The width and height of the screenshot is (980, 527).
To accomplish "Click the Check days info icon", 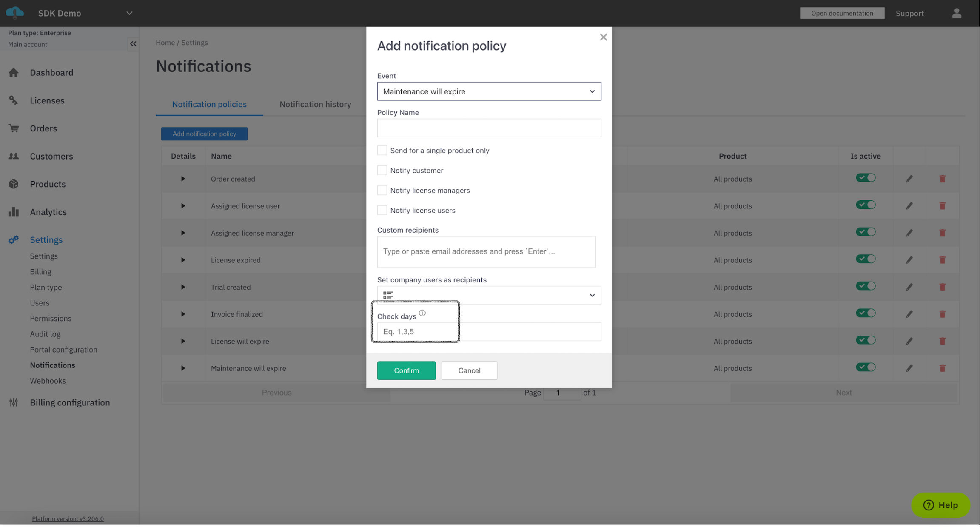I will click(x=422, y=313).
